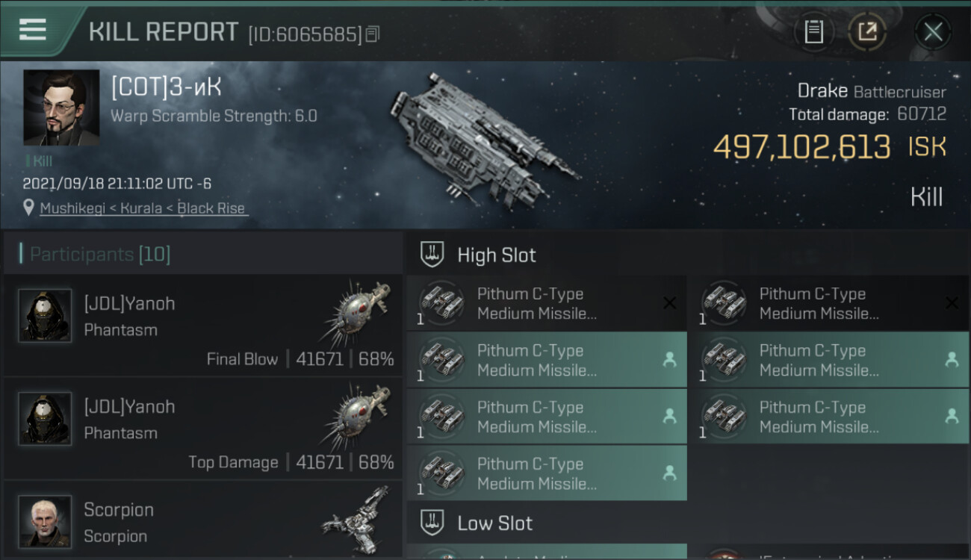Select destroyed Pithum C-Type launcher, first column
Viewport: 971px width, 560px height.
click(x=547, y=303)
